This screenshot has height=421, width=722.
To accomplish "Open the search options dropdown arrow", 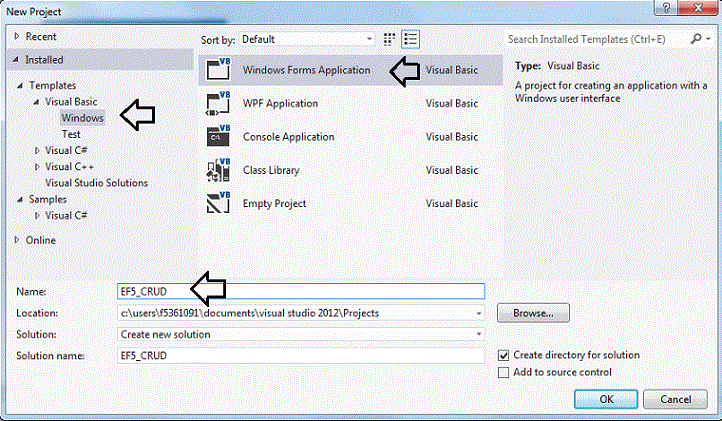I will click(x=708, y=39).
